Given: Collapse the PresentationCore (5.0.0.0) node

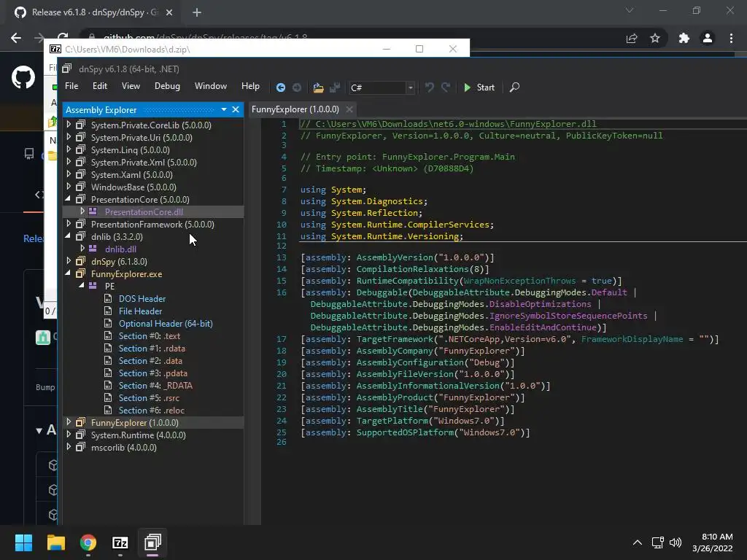Looking at the screenshot, I should (x=68, y=199).
